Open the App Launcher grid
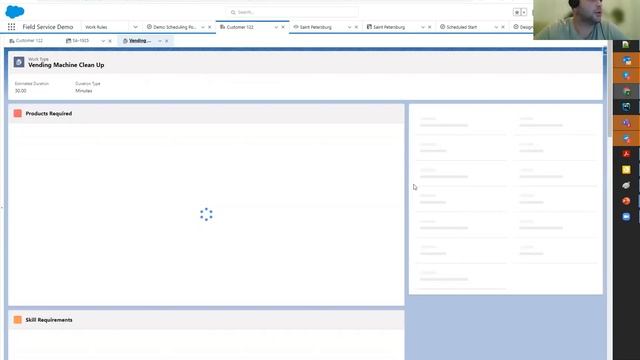This screenshot has width=640, height=360. 11,27
